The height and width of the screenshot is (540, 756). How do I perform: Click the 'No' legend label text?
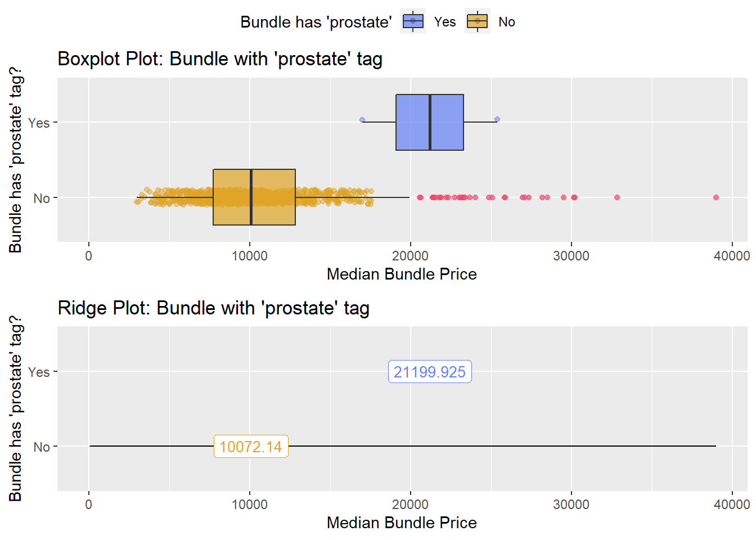pyautogui.click(x=507, y=22)
